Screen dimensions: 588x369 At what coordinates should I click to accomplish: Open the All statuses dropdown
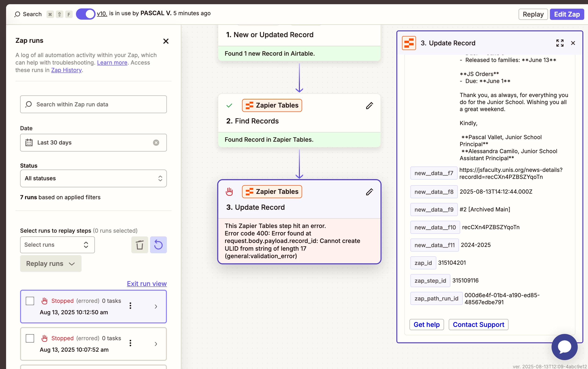pyautogui.click(x=93, y=178)
